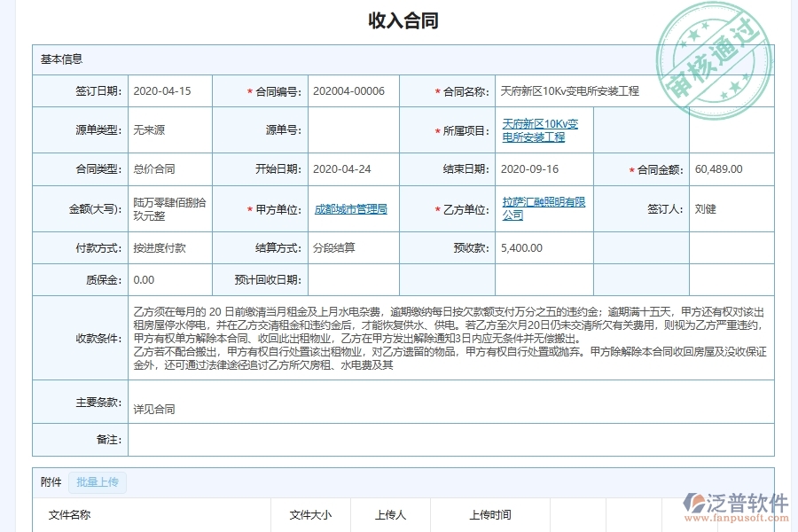798x532 pixels.
Task: Select the 附件 attachments section header
Action: click(49, 482)
